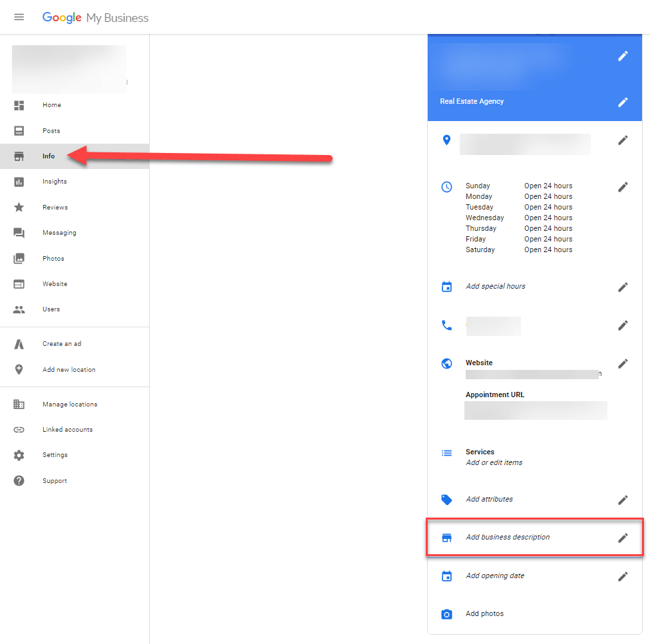
Task: Open Users in the sidebar
Action: click(x=75, y=309)
